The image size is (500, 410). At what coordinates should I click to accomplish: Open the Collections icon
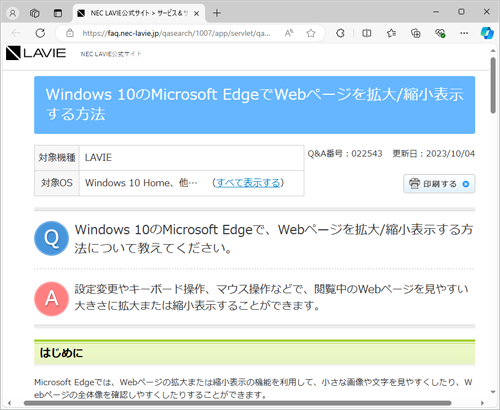416,33
